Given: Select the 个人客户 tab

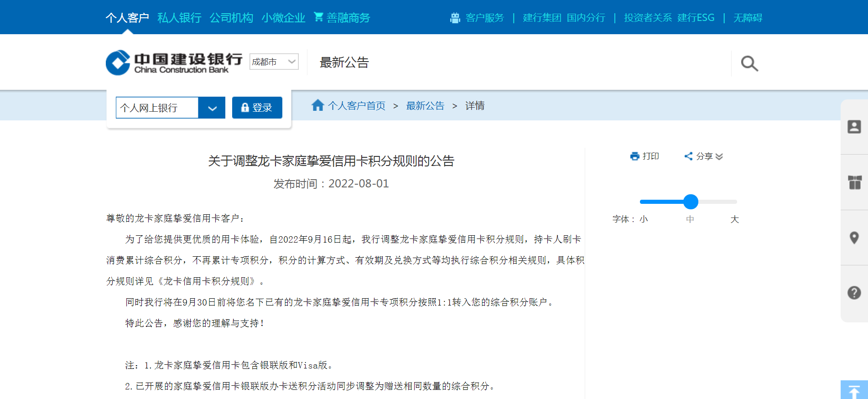Looking at the screenshot, I should [x=127, y=18].
